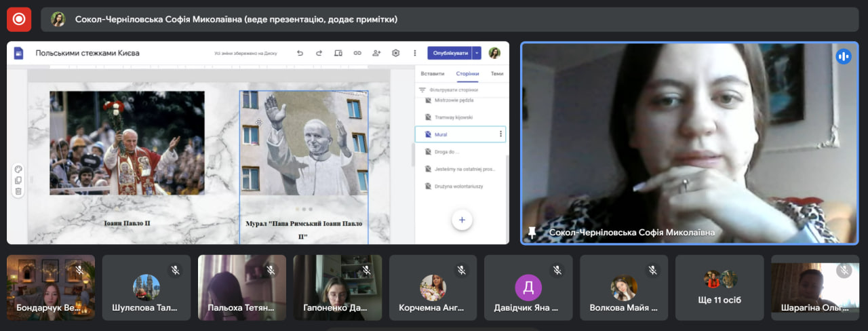Click muted mic icon on Гапоненко tile
Screen dimensions: 868x331
(x=367, y=270)
